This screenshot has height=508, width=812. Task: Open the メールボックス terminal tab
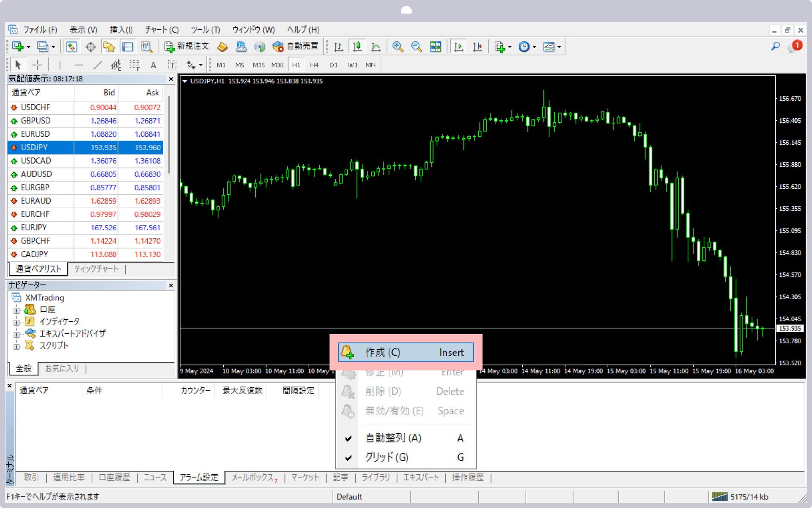click(x=255, y=478)
